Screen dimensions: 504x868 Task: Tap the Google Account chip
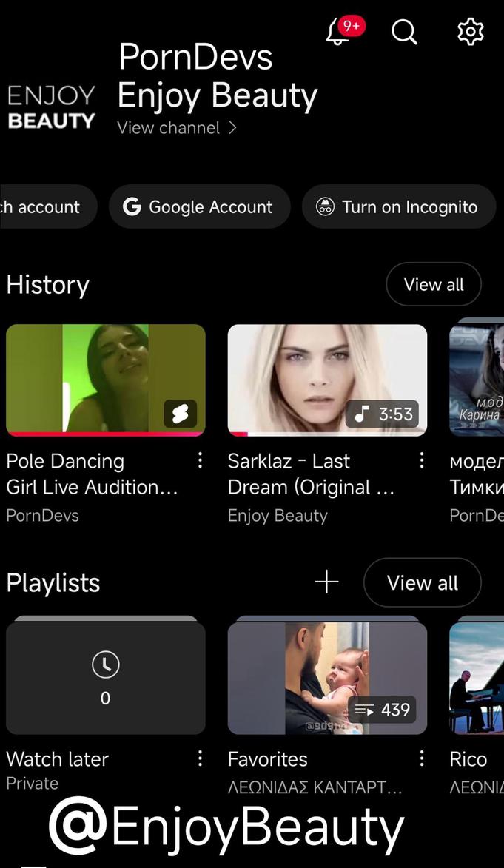pos(199,206)
